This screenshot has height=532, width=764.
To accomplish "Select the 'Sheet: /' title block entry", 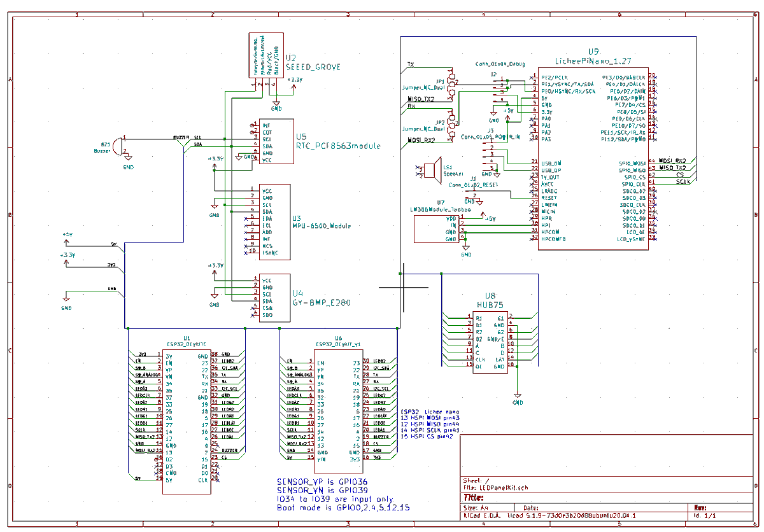I will point(476,480).
